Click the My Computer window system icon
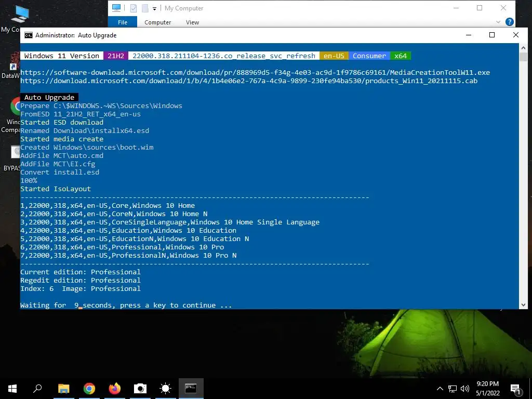This screenshot has width=532, height=399. pos(116,8)
